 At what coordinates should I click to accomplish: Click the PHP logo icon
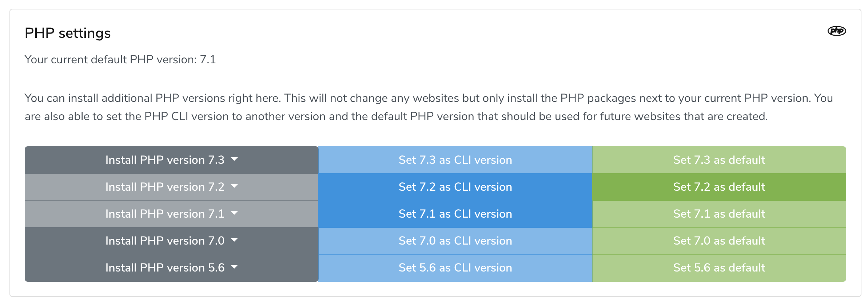click(836, 31)
